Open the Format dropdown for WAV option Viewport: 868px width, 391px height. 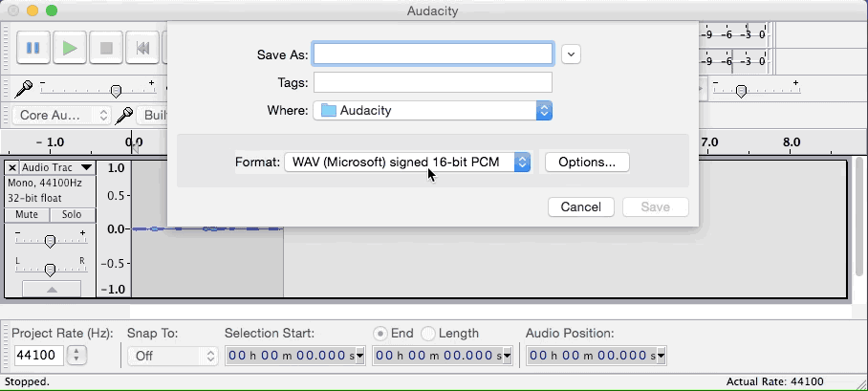click(407, 163)
